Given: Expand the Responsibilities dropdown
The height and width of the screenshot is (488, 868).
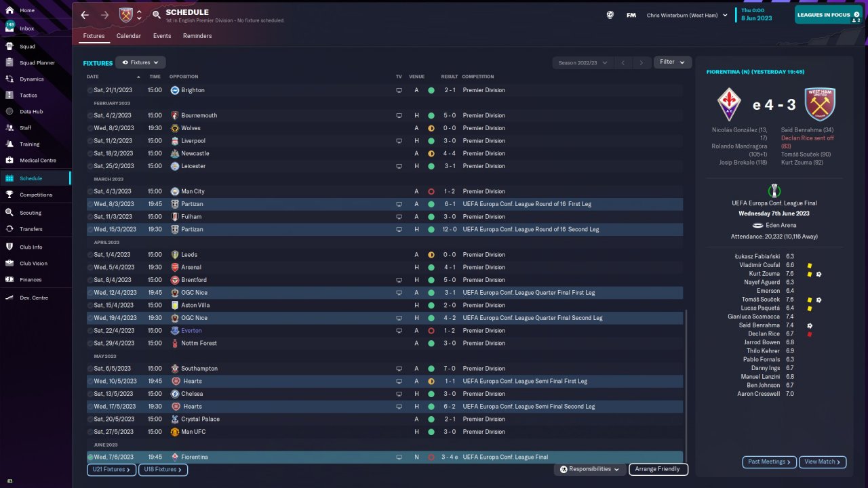Looking at the screenshot, I should click(x=589, y=469).
